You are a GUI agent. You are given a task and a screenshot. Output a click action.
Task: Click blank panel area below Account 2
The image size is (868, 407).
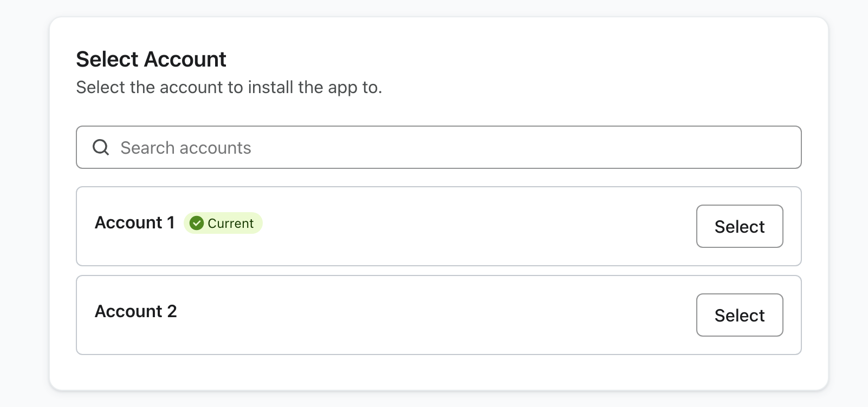[x=433, y=372]
